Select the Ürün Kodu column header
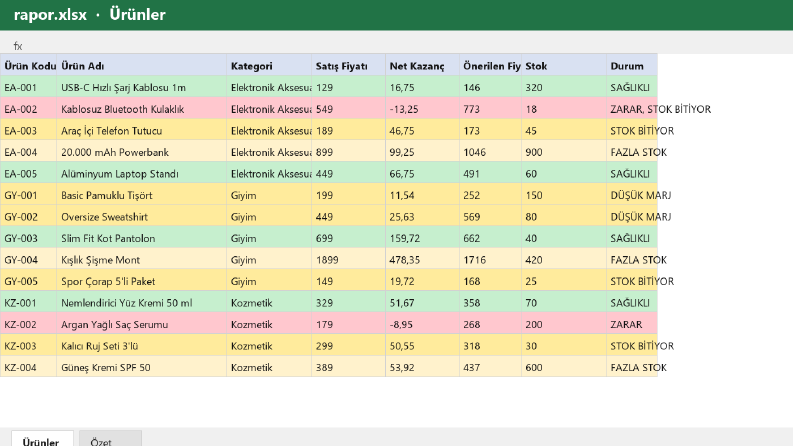The height and width of the screenshot is (446, 793). [28, 65]
